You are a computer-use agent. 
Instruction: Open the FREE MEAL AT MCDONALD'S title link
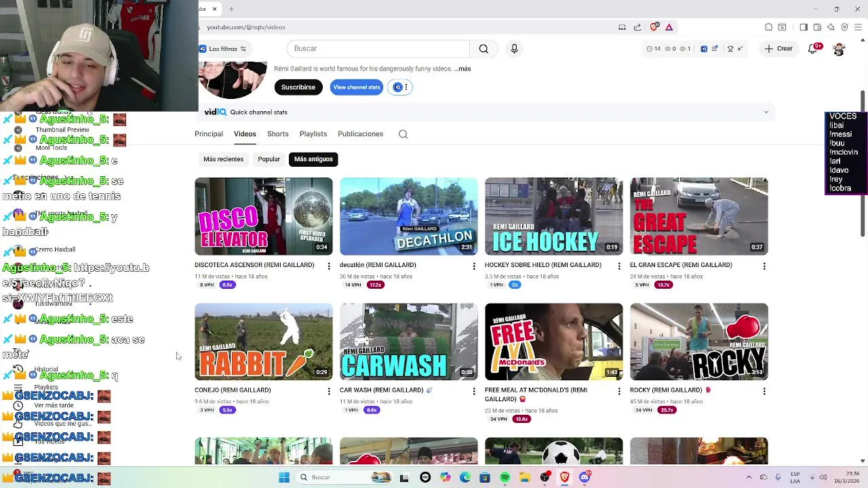[536, 394]
